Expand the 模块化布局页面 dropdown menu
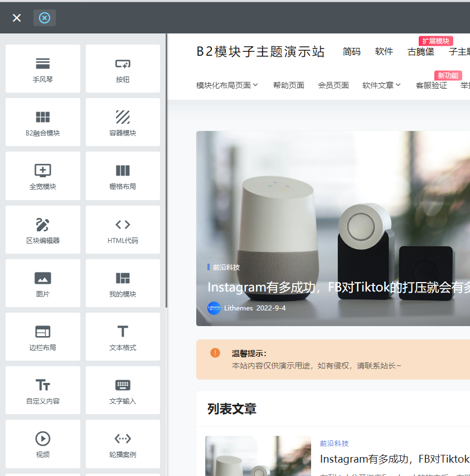Image resolution: width=470 pixels, height=476 pixels. coord(227,85)
